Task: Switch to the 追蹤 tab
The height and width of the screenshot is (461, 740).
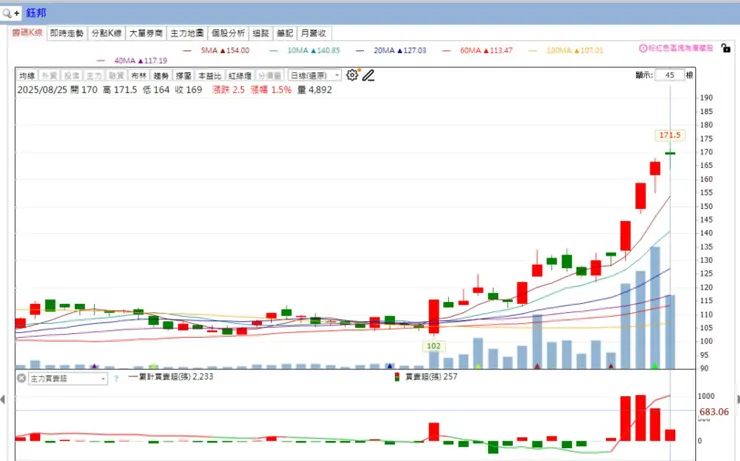Action: [261, 33]
